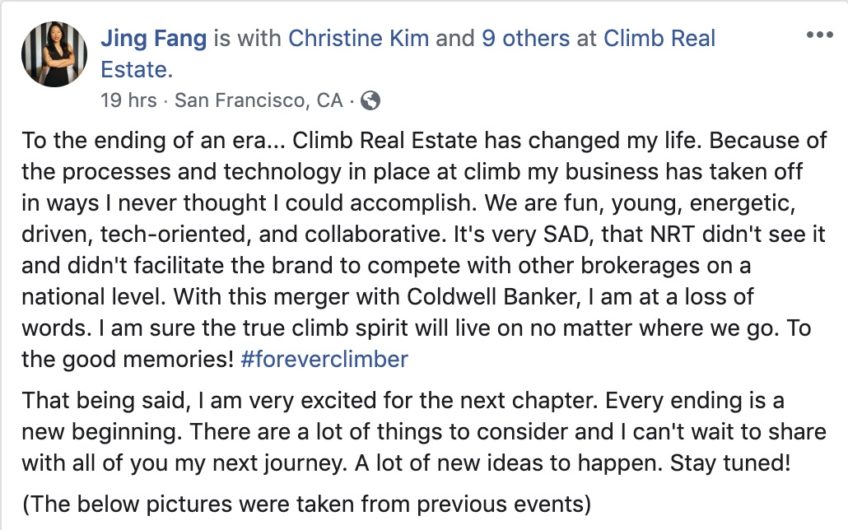This screenshot has width=848, height=530.
Task: Open the #foreverclimber hashtag
Action: (324, 359)
